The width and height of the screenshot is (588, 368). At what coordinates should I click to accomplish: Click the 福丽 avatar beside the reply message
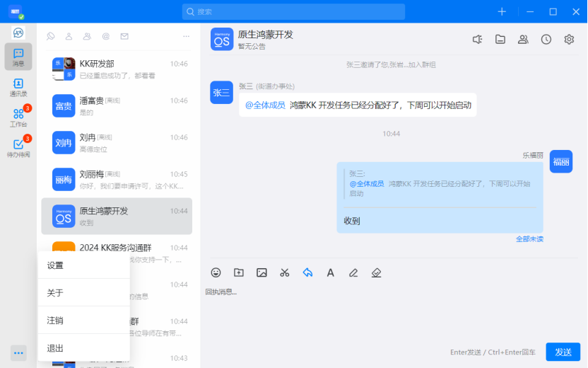(x=561, y=161)
